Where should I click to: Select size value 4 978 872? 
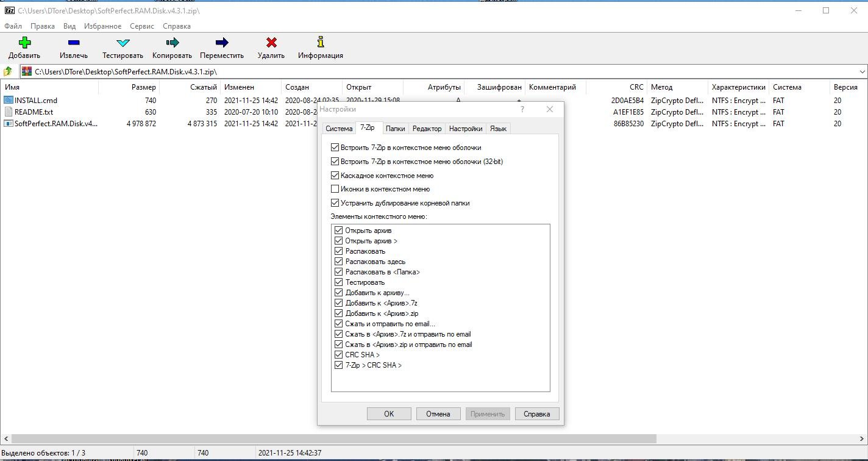141,124
